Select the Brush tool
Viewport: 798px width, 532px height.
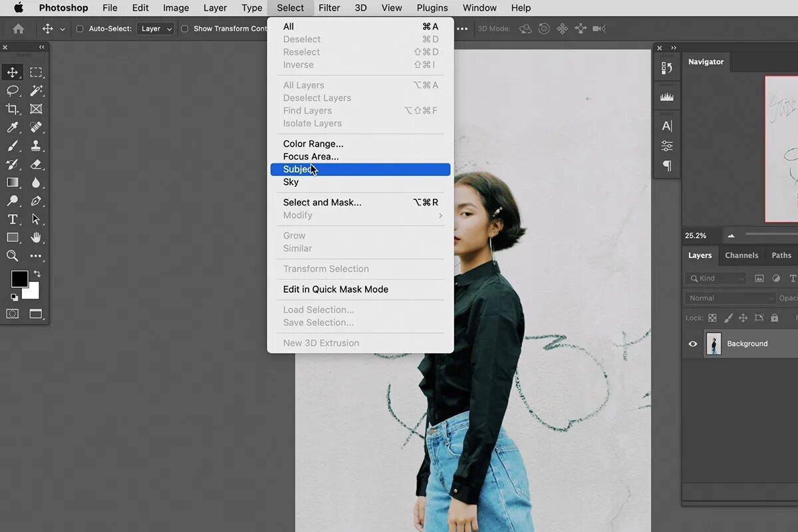click(x=13, y=146)
